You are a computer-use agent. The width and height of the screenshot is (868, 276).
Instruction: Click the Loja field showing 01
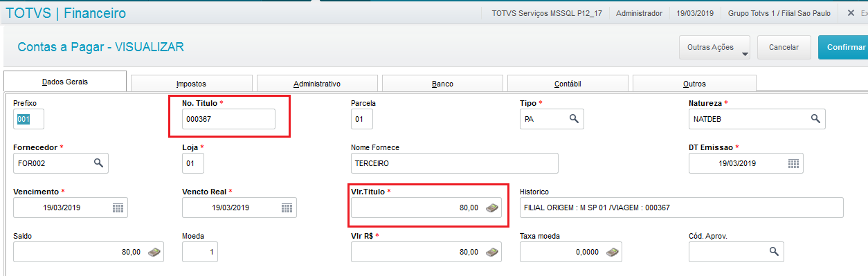193,163
